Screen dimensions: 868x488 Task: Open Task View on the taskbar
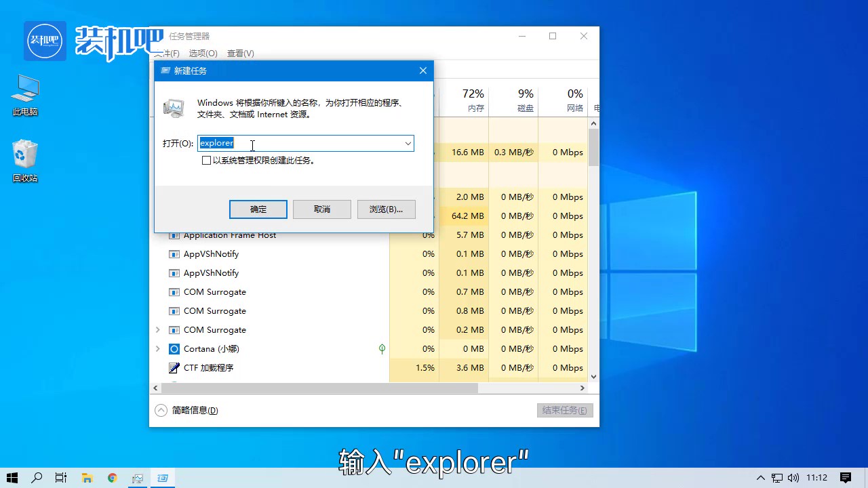(x=60, y=478)
